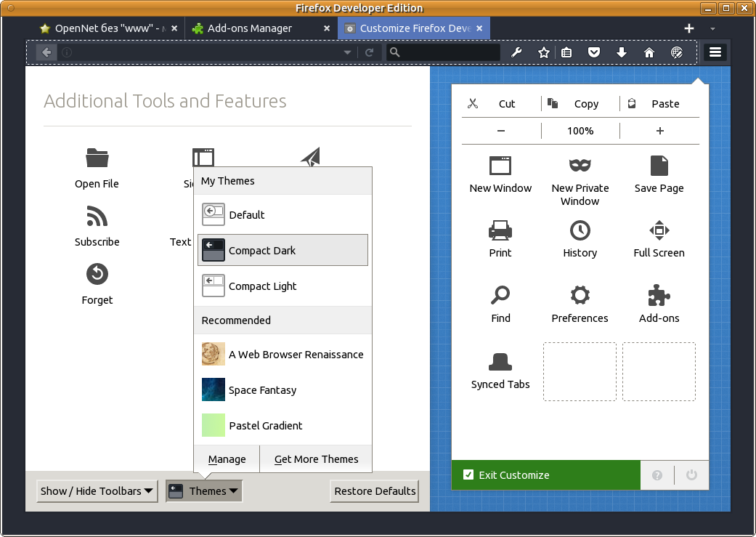756x537 pixels.
Task: Click the Preferences gear icon
Action: tap(580, 296)
